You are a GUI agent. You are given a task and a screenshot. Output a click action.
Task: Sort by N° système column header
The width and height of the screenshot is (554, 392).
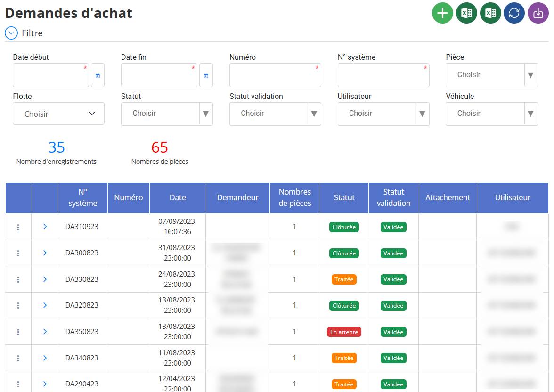coord(83,197)
